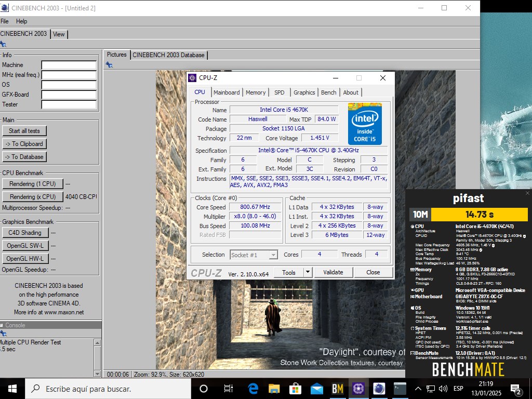Click the Validate button in CPU-Z
The height and width of the screenshot is (399, 532).
click(333, 272)
